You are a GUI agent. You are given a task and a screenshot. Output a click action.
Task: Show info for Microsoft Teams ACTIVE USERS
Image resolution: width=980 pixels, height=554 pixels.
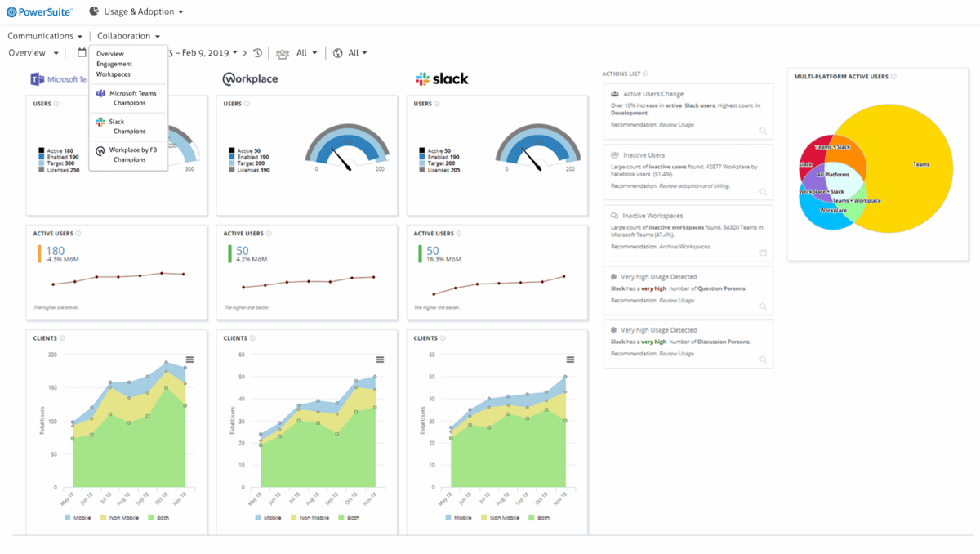[78, 234]
